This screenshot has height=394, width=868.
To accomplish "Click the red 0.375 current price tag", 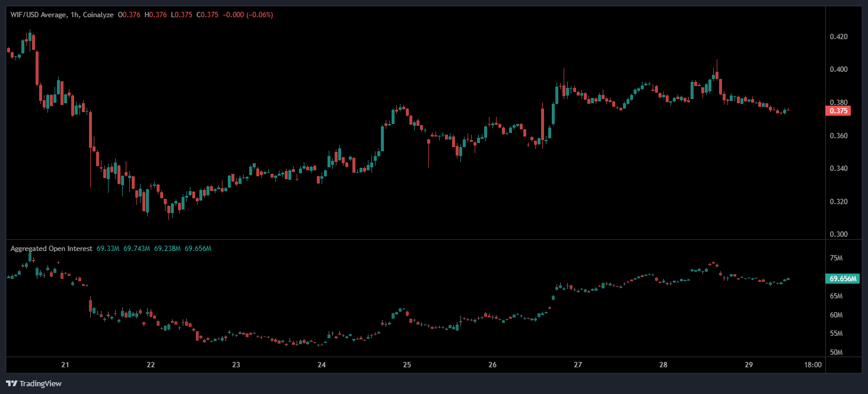I will coord(839,110).
